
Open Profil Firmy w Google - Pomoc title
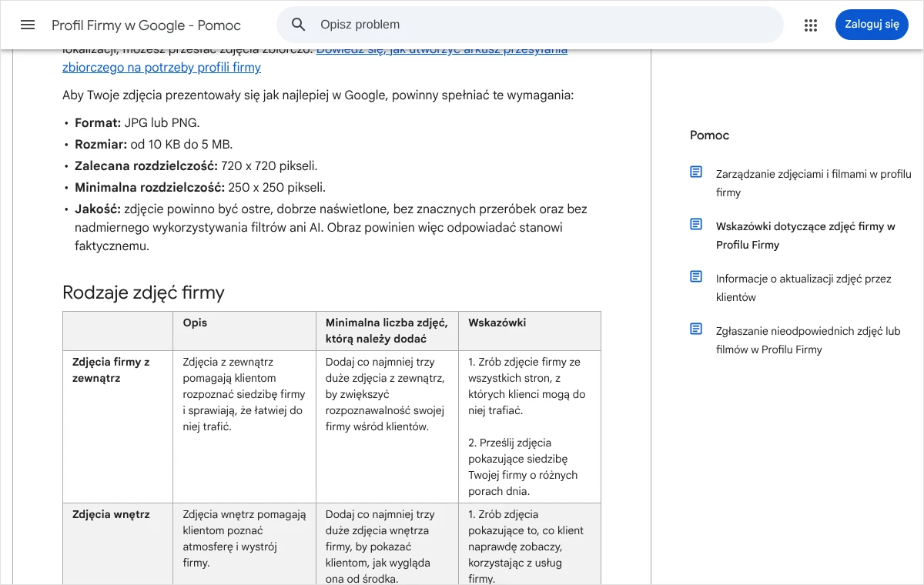[x=146, y=25]
